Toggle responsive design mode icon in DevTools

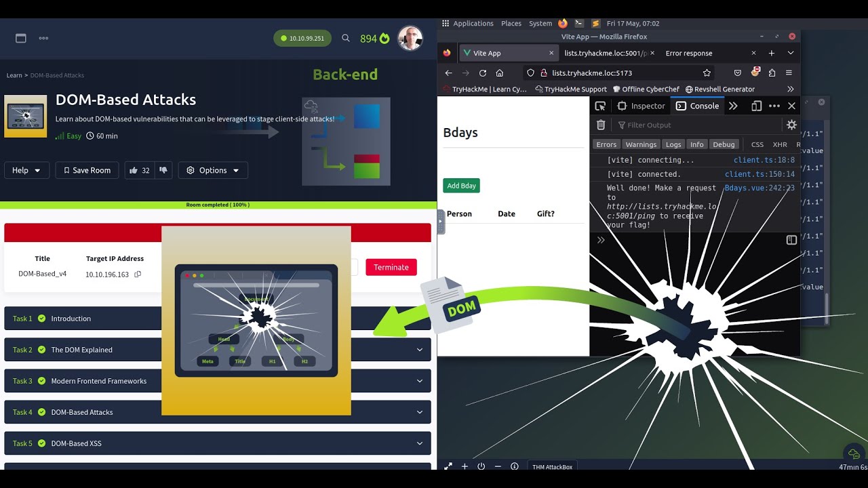point(757,106)
